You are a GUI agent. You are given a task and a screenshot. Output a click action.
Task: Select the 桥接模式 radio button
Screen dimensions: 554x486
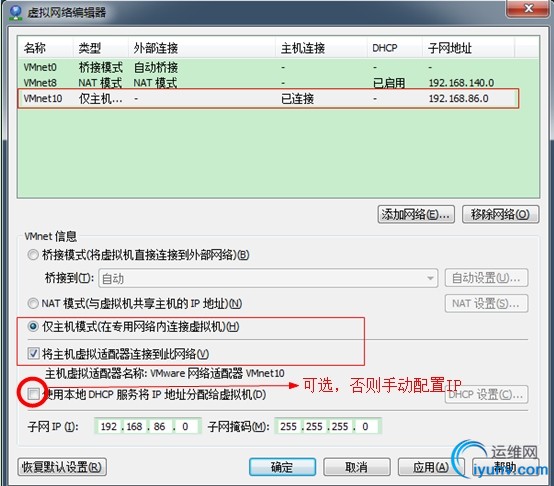(x=33, y=255)
